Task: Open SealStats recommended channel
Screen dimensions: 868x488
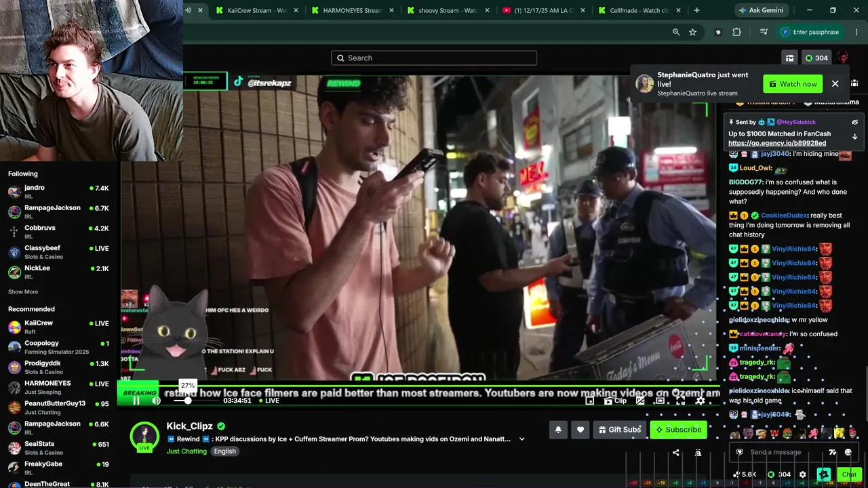Action: [58, 448]
